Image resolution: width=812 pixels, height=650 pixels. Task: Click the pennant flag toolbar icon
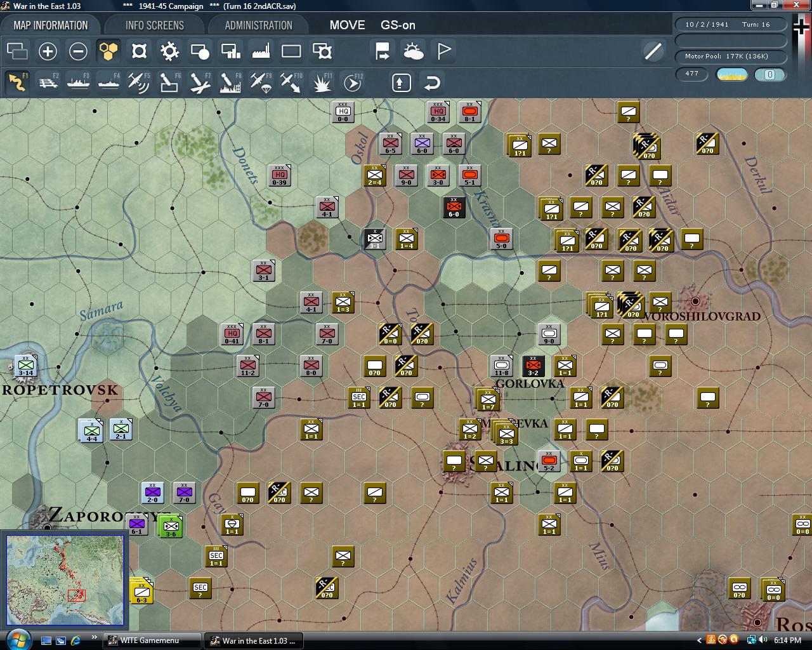click(x=444, y=51)
